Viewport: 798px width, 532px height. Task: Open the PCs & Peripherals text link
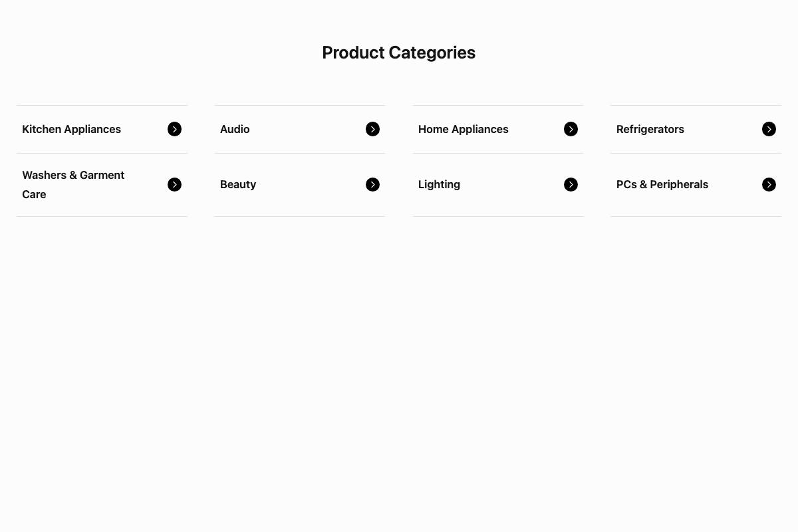pos(662,184)
